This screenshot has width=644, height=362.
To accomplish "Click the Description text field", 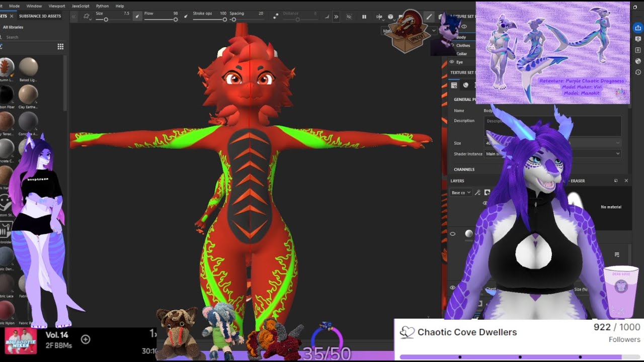I will 552,126.
